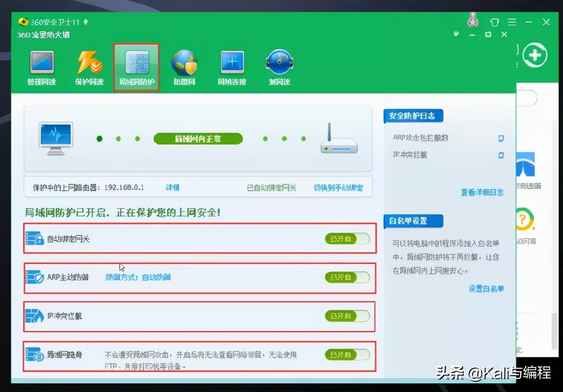Image resolution: width=563 pixels, height=392 pixels.
Task: Click the 360安全卫士 logo icon in the title bar
Action: [23, 22]
